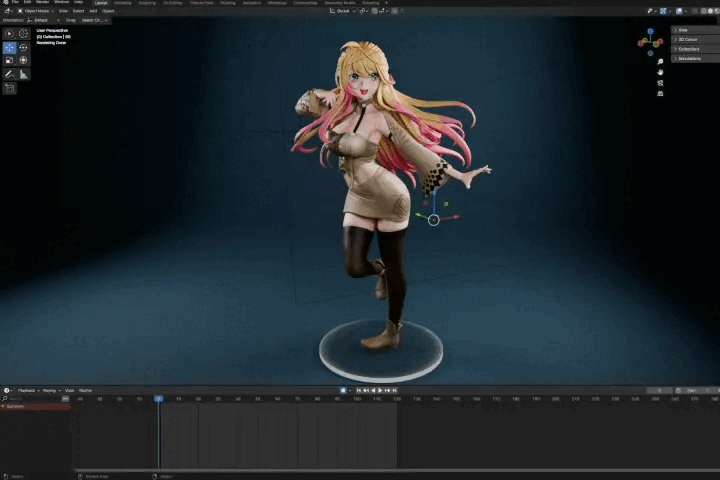Open the Object Mode dropdown
The height and width of the screenshot is (480, 720).
coord(34,11)
